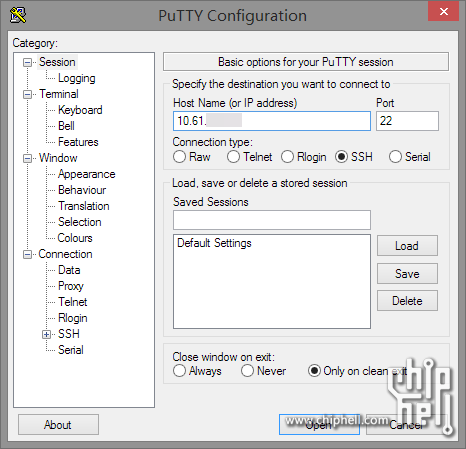
Task: Set close window on exit to Always
Action: (x=179, y=371)
